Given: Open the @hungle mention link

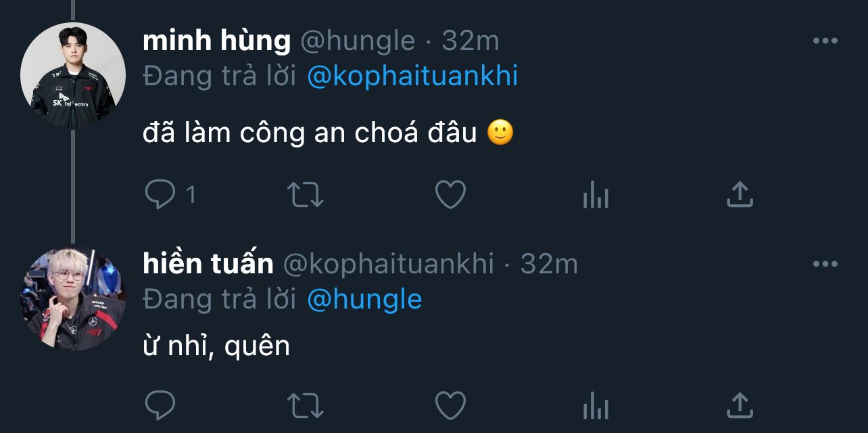Looking at the screenshot, I should [364, 299].
